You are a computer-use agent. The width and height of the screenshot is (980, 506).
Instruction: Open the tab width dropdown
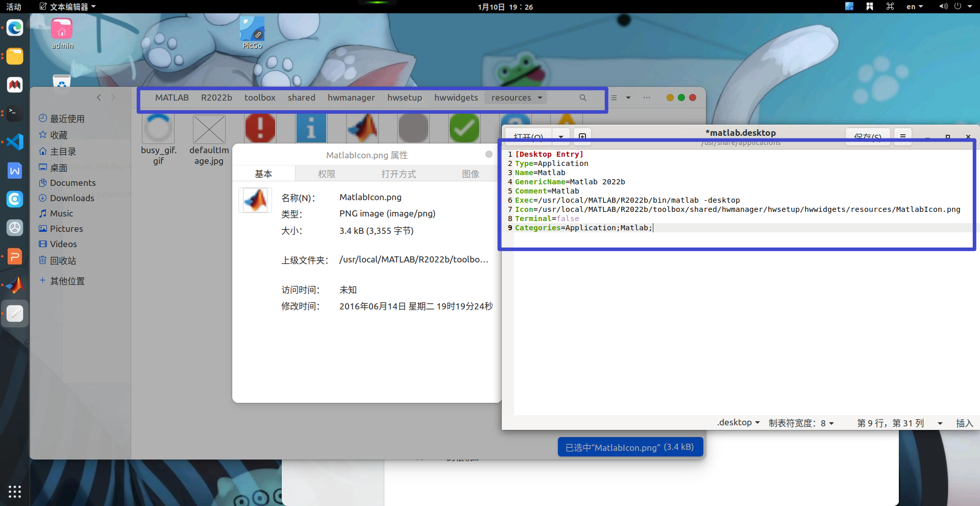pyautogui.click(x=801, y=423)
